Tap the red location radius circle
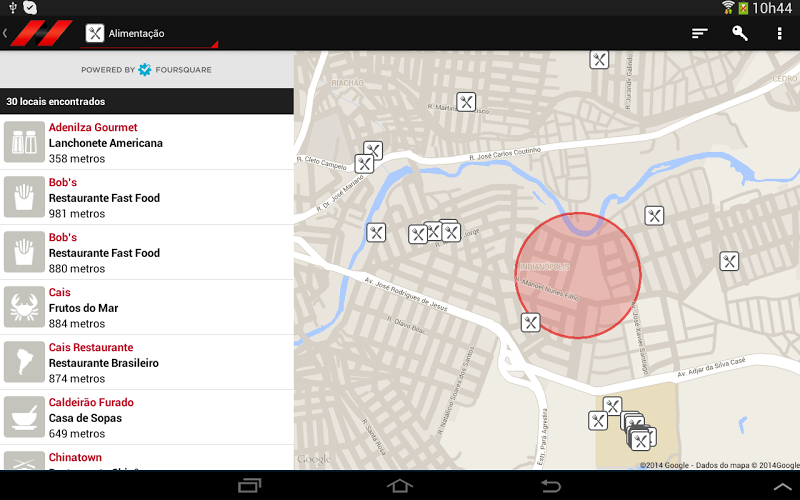This screenshot has width=800, height=500. tap(578, 276)
